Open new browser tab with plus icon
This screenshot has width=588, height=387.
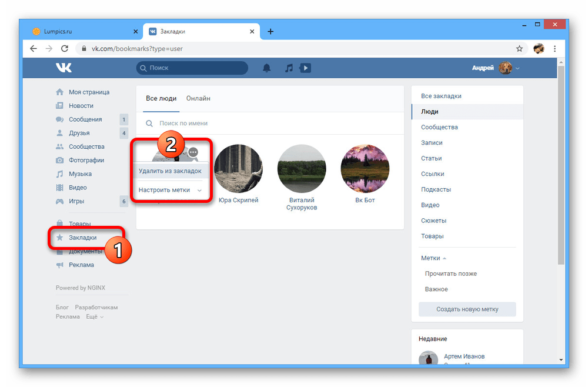(x=270, y=32)
